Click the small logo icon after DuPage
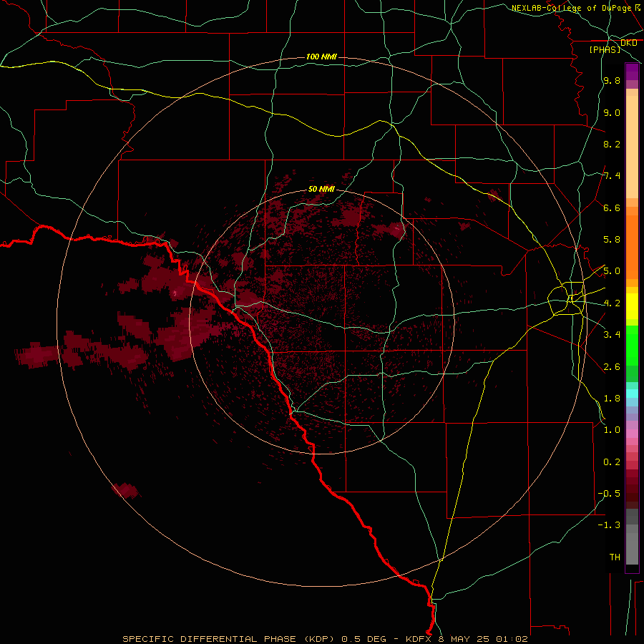 coord(638,7)
